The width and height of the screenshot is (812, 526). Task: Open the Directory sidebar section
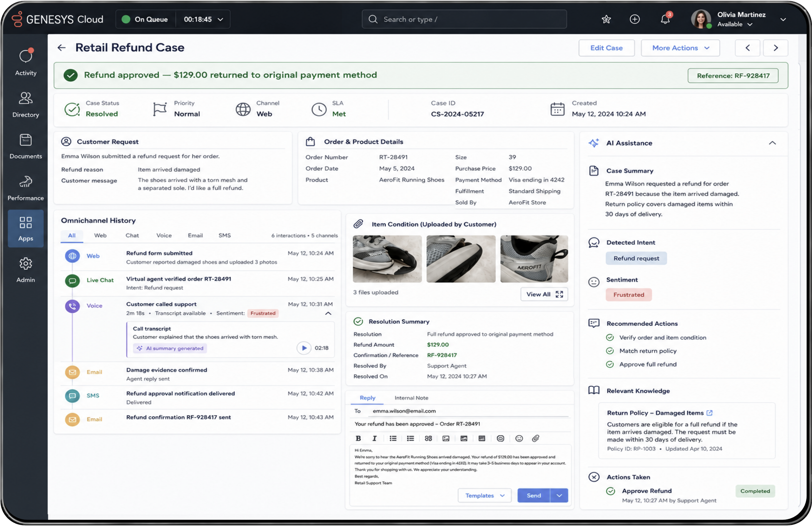click(26, 104)
